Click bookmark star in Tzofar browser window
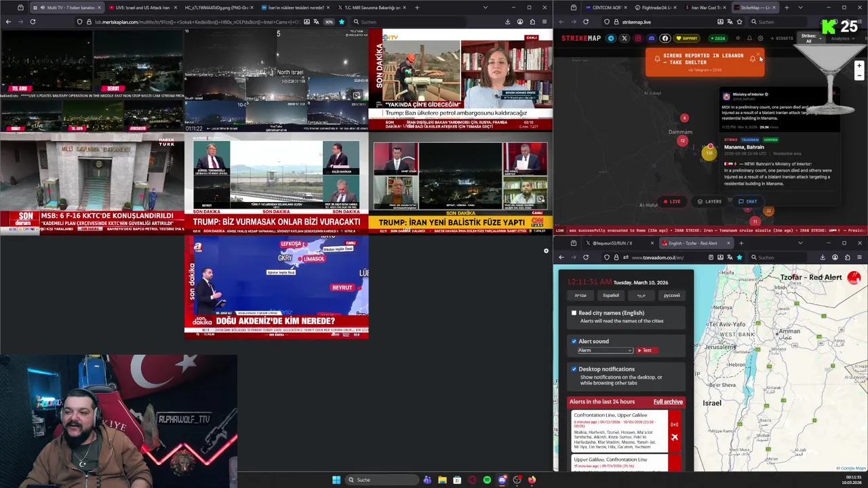Viewport: 868px width, 488px height. click(739, 258)
